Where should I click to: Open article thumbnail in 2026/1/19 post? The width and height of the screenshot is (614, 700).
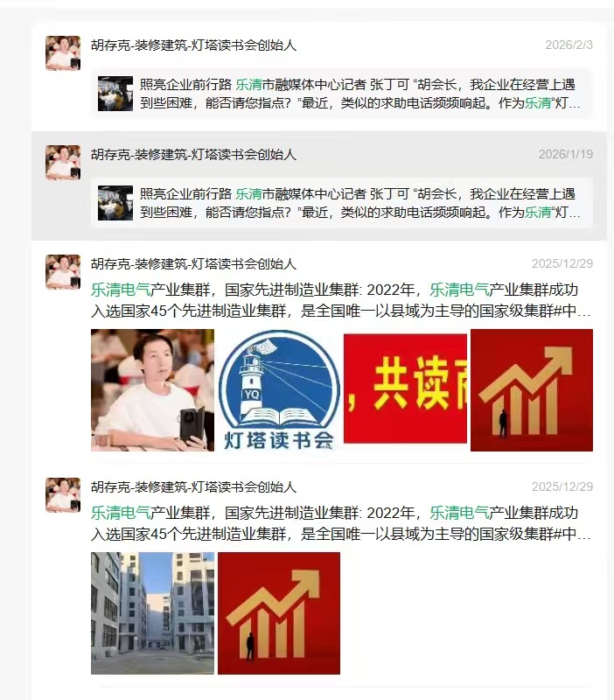coord(115,203)
